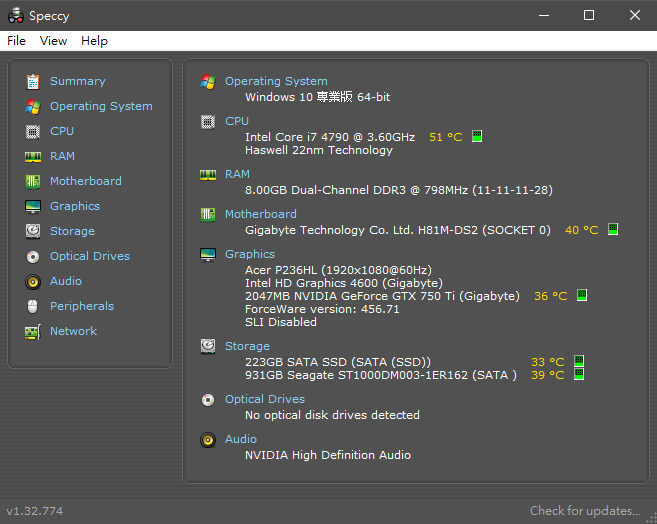Click the GPU temperature value 36 °C
657x524 pixels.
coord(551,296)
